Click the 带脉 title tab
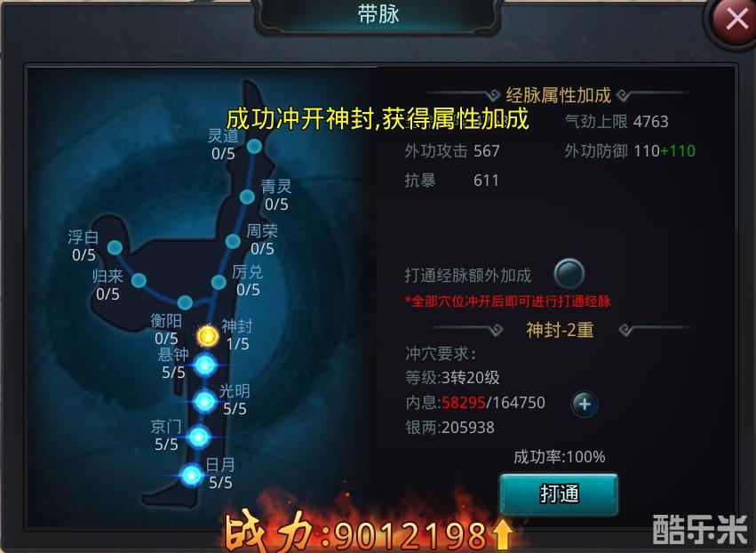 pos(378,14)
